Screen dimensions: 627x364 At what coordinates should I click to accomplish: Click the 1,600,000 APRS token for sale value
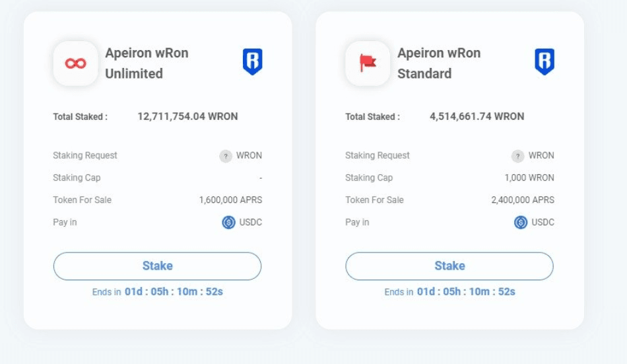click(x=231, y=200)
